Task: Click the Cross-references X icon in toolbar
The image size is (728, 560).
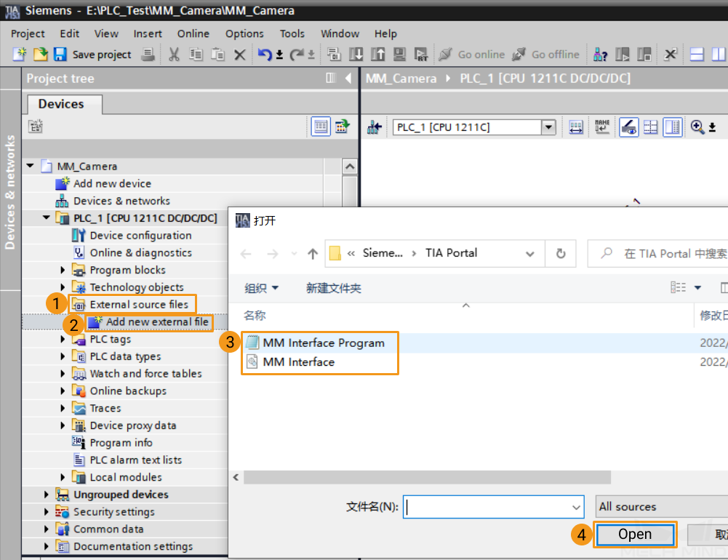Action: pyautogui.click(x=670, y=55)
